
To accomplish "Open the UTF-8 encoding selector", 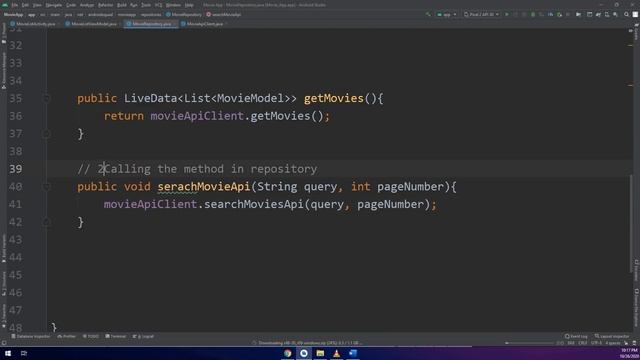I will [x=596, y=343].
